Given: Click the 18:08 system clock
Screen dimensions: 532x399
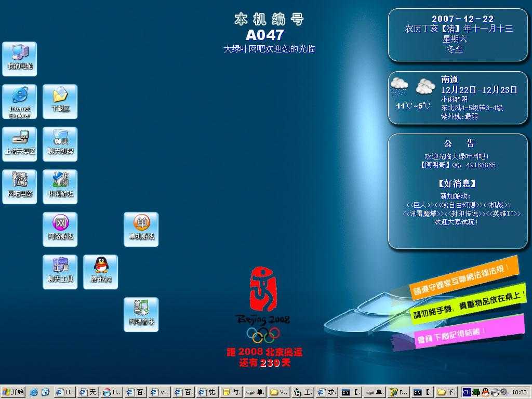Looking at the screenshot, I should point(519,393).
